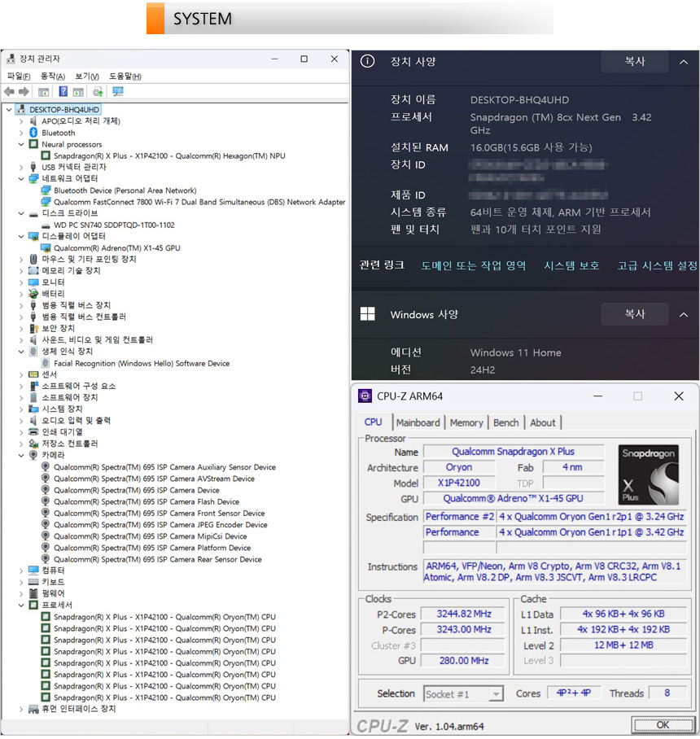The height and width of the screenshot is (739, 700).
Task: Switch to the Mainboard tab in CPU-Z
Action: pos(418,422)
